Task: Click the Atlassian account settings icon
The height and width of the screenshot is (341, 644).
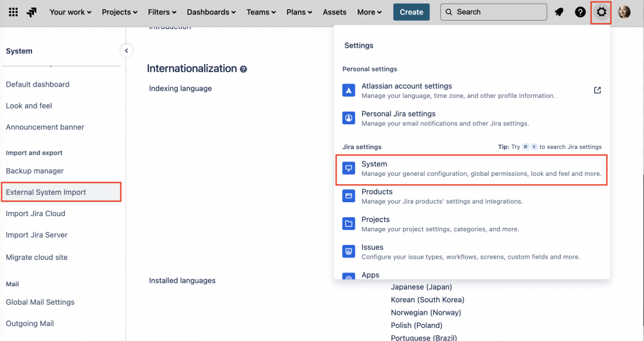Action: tap(348, 90)
